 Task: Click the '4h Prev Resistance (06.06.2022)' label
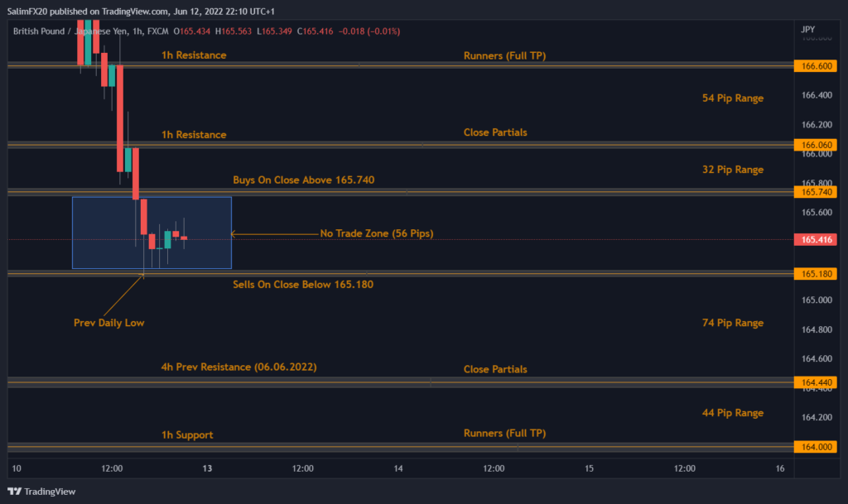pos(238,367)
